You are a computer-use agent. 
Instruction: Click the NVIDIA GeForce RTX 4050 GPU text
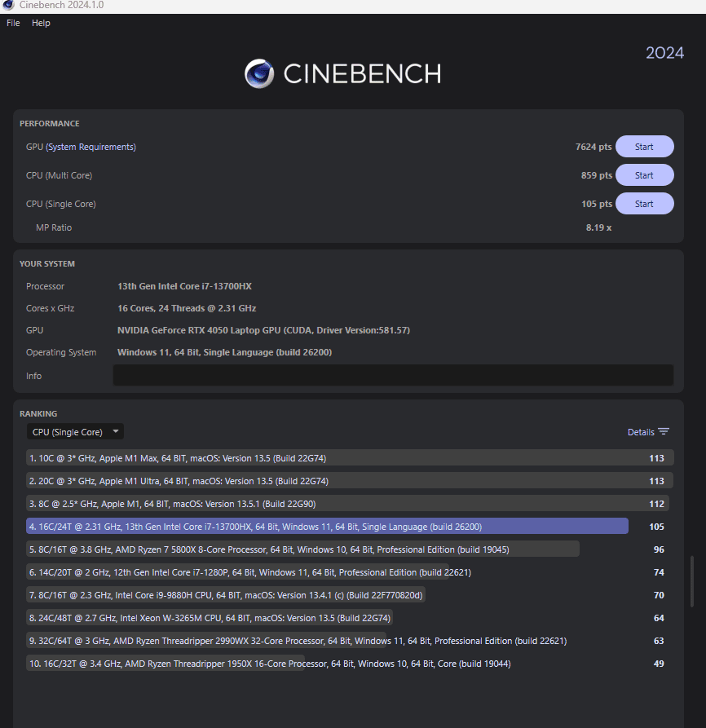(x=263, y=330)
